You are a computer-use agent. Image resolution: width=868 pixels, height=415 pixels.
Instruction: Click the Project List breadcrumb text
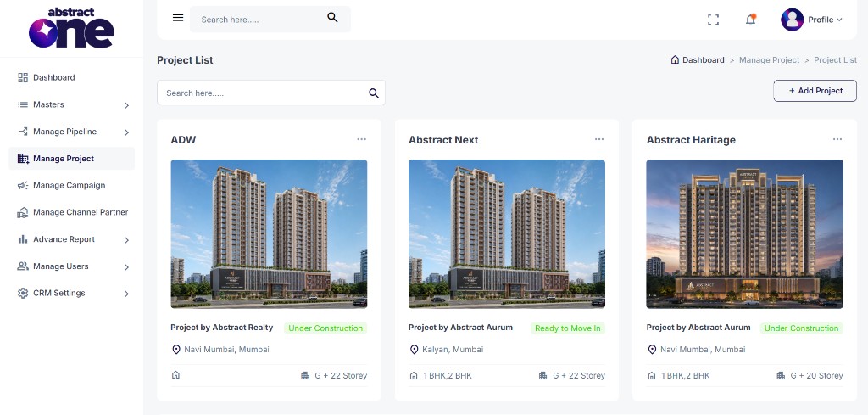click(835, 60)
